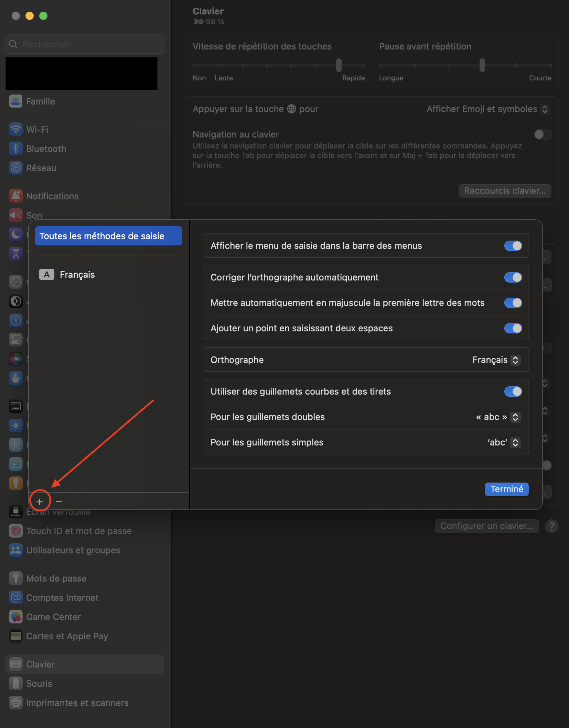The width and height of the screenshot is (569, 728).
Task: Click the plus button to add input source
Action: tap(40, 501)
